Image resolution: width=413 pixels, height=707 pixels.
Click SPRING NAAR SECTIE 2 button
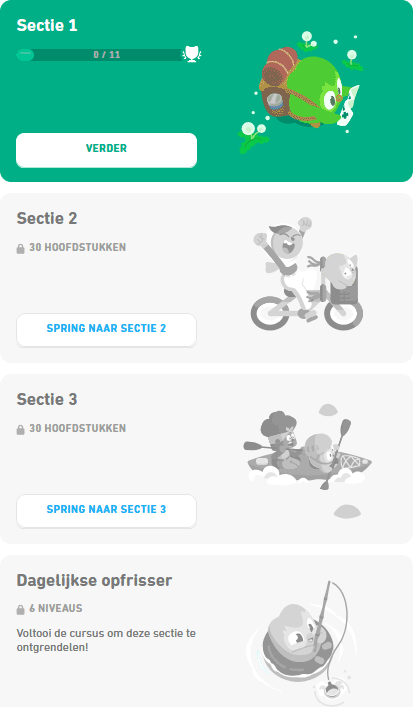(106, 330)
